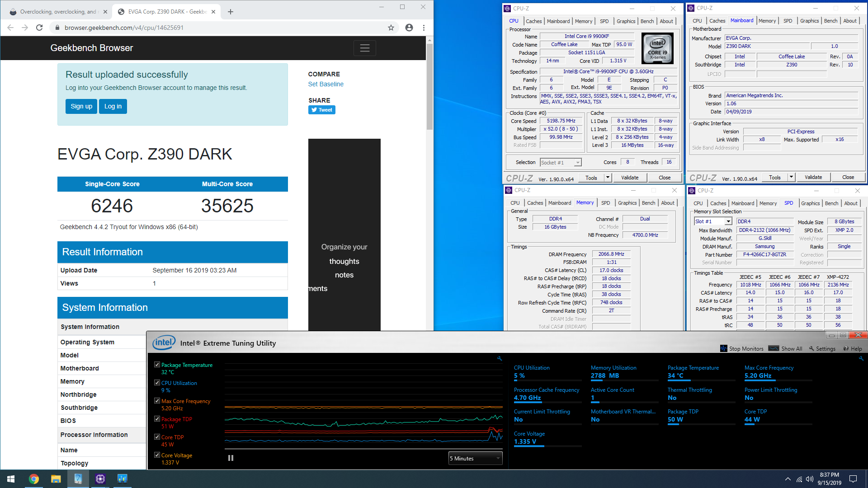The image size is (868, 488).
Task: Bookmark this page with the star icon
Action: 391,28
